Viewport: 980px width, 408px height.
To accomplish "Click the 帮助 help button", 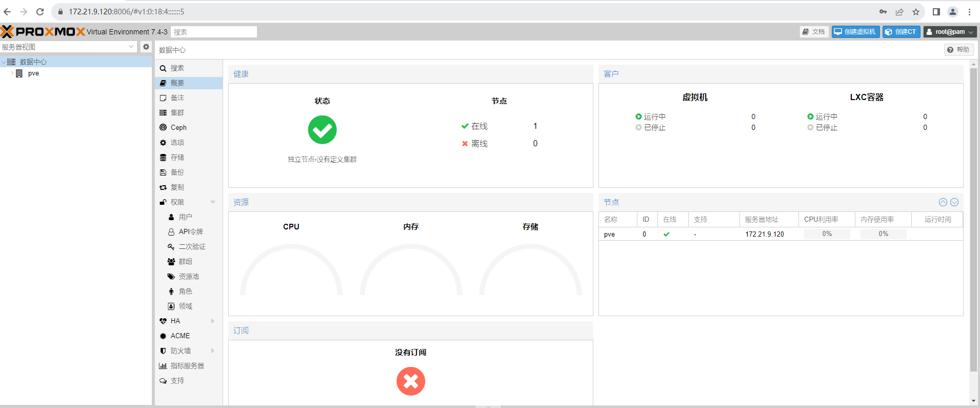I will tap(958, 50).
